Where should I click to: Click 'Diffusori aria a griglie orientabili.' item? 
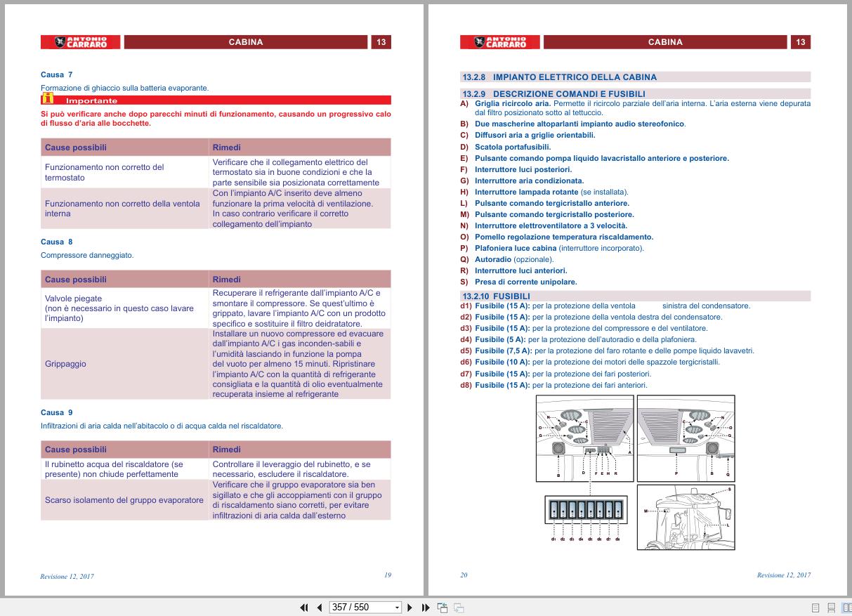pos(535,136)
